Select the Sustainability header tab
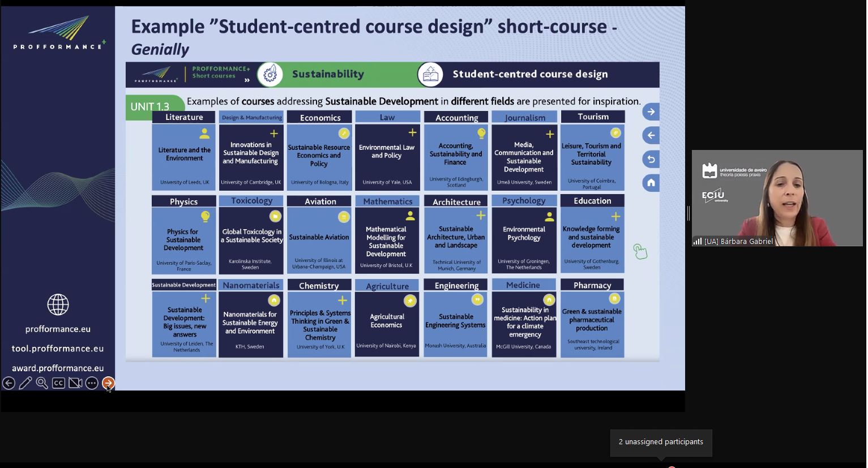Screen dimensions: 868x468 (328, 74)
